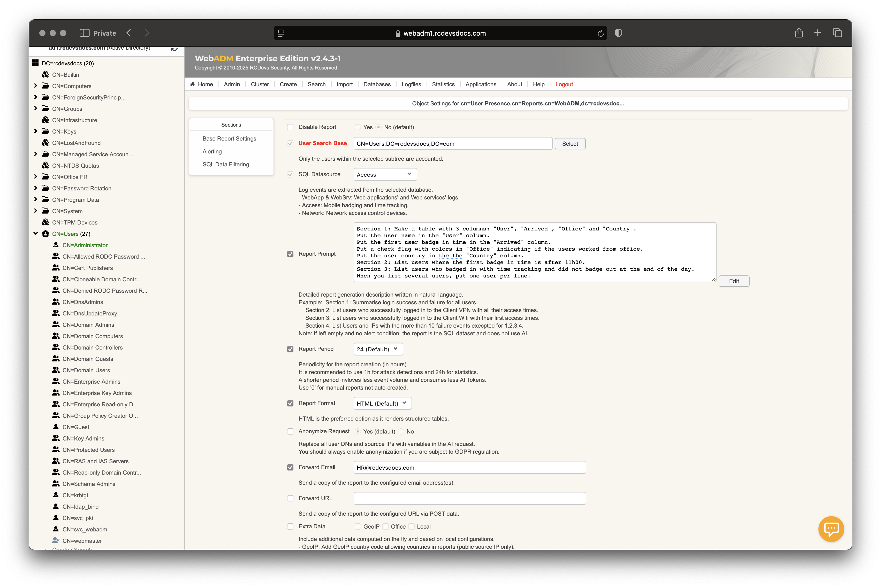This screenshot has height=588, width=881.
Task: Open the Cluster menu
Action: (260, 84)
